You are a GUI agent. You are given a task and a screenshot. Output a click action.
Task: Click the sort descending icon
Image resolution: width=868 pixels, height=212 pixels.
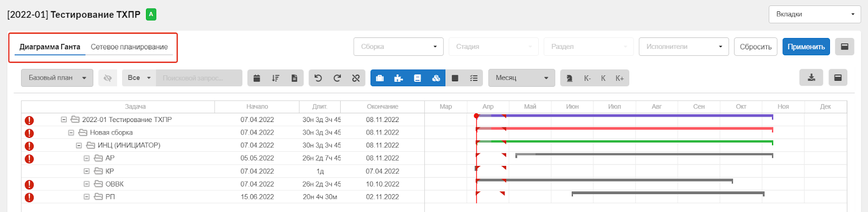tap(276, 78)
